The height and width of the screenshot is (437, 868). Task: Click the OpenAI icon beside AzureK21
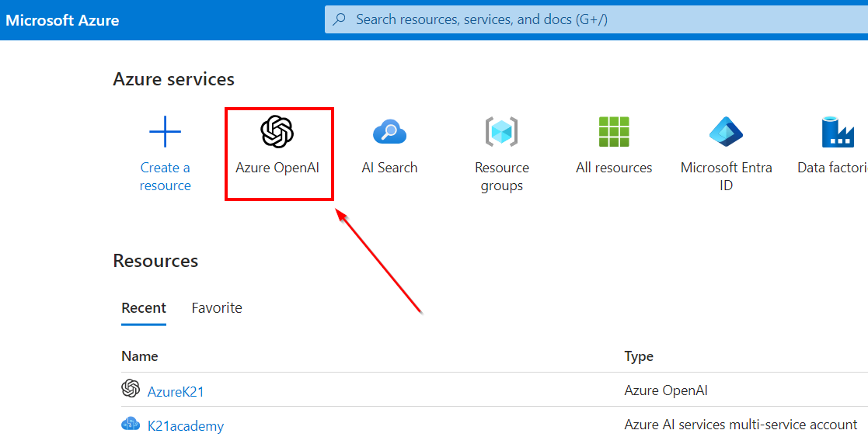131,390
